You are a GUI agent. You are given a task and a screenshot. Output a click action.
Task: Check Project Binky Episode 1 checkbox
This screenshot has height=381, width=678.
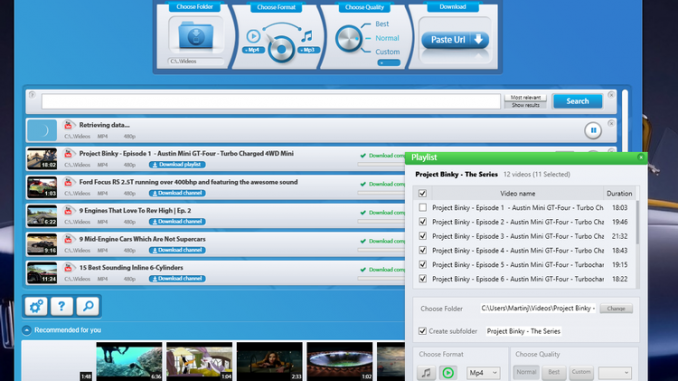point(422,208)
